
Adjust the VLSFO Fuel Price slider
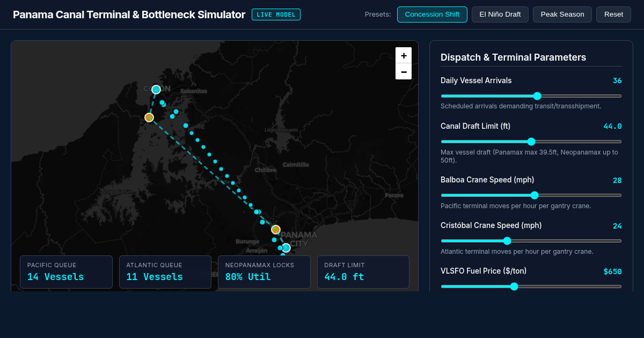pos(531,286)
